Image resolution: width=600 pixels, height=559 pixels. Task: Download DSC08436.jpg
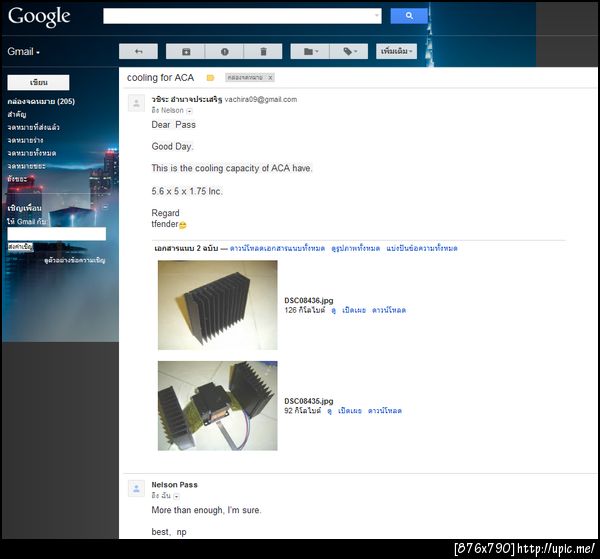(389, 310)
